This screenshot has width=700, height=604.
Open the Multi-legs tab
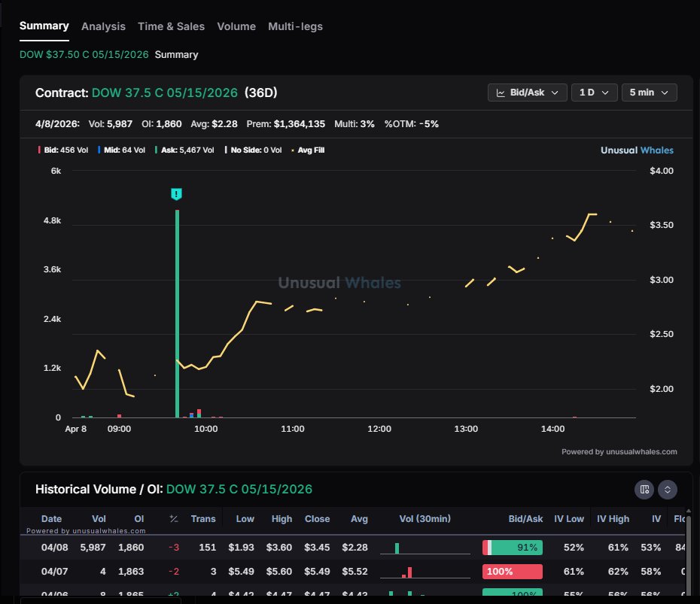click(x=295, y=26)
